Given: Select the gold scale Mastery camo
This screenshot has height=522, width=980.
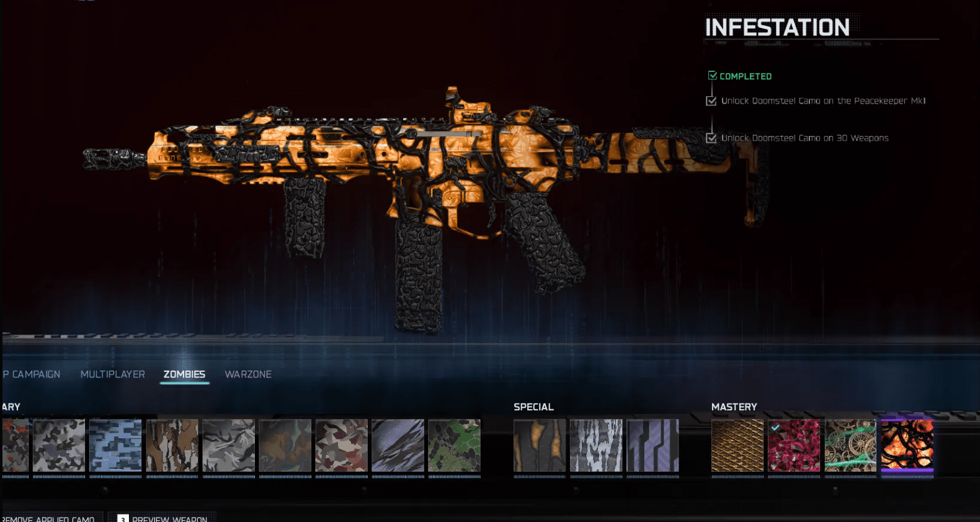Looking at the screenshot, I should [737, 445].
